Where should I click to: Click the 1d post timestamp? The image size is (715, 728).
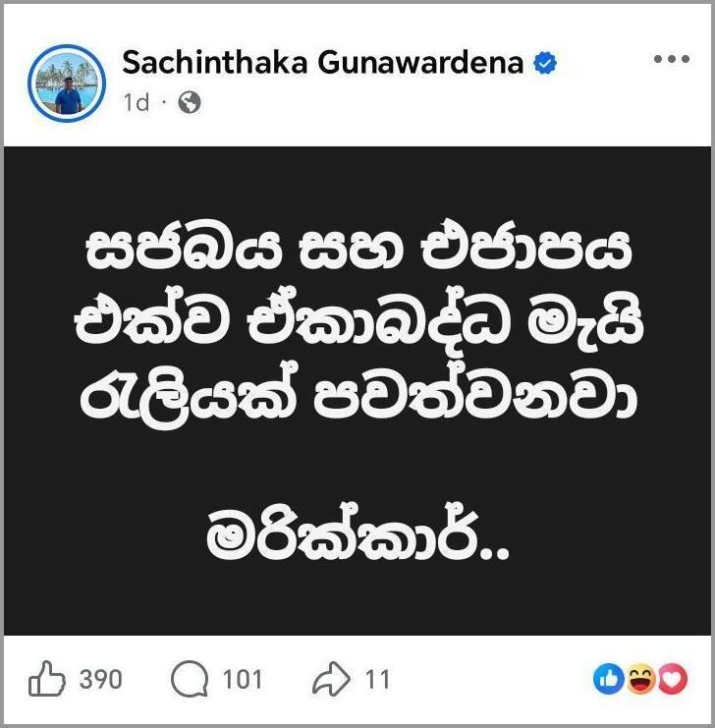pos(137,102)
